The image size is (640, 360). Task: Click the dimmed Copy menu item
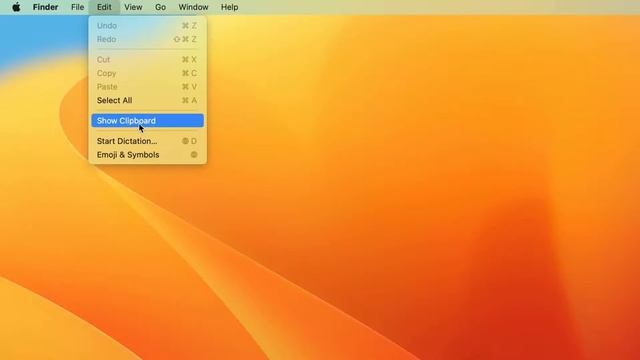[x=147, y=73]
